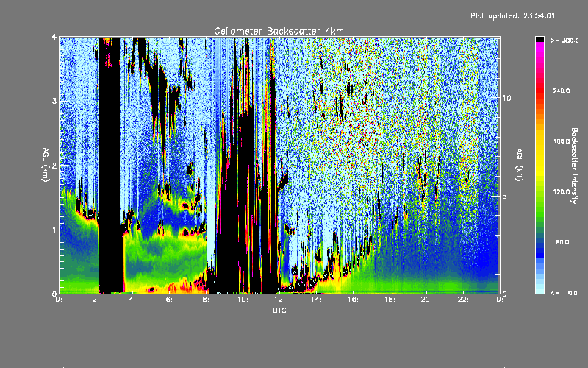Click the black top swatch of the colorbar
This screenshot has width=588, height=368.
539,39
